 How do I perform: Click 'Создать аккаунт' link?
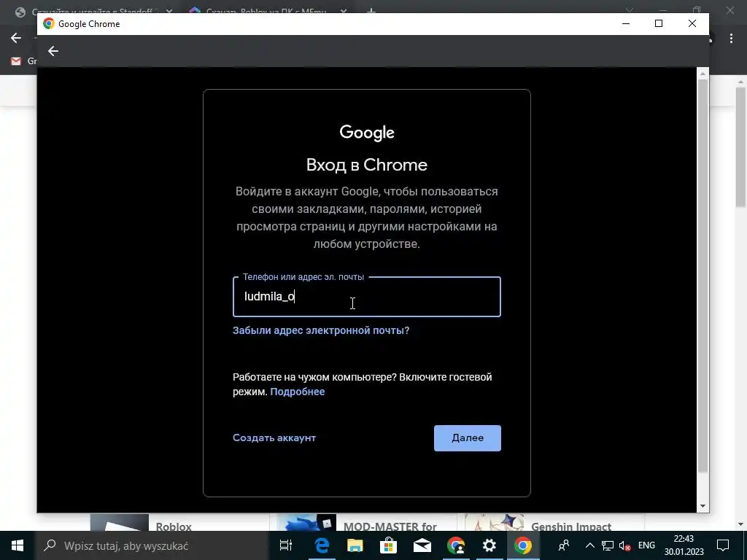point(274,437)
